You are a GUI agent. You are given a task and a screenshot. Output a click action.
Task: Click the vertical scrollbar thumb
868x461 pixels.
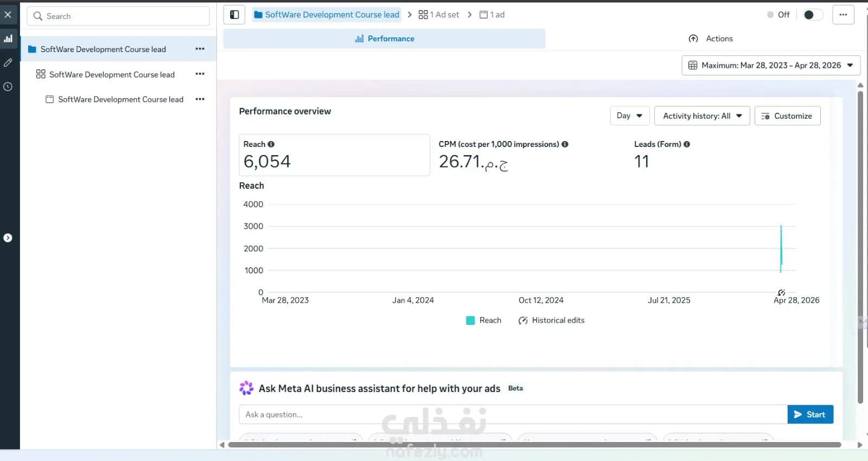[x=860, y=247]
